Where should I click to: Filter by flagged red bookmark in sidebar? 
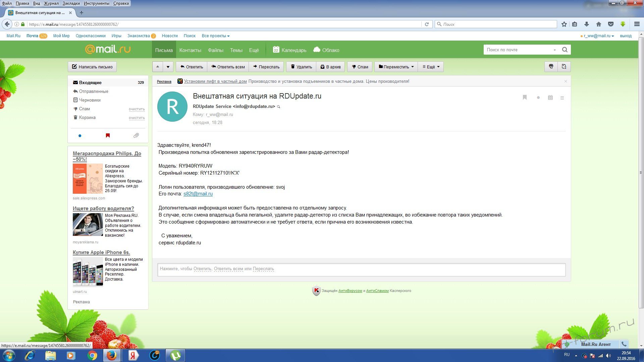(x=108, y=135)
